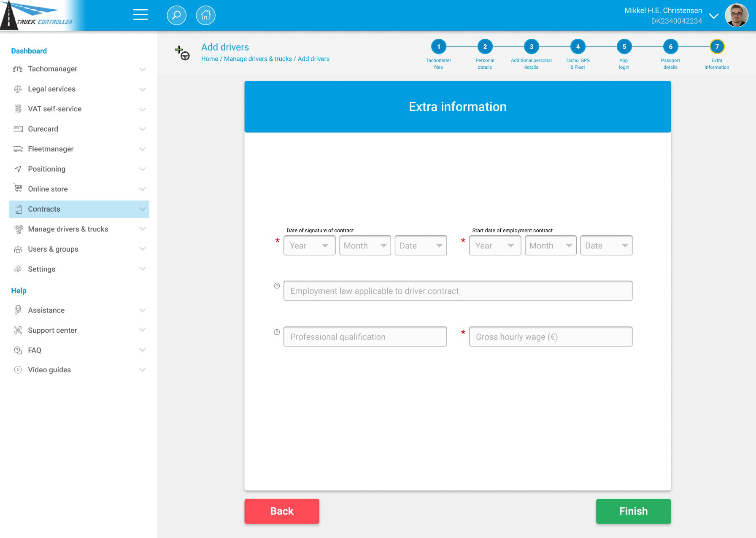The height and width of the screenshot is (538, 756).
Task: Expand the Positioning chevron
Action: point(143,169)
